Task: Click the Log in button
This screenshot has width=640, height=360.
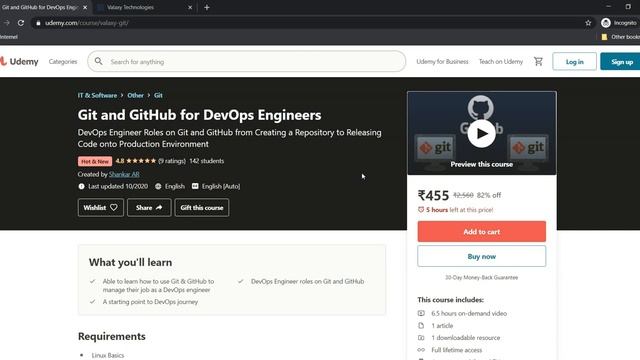Action: coord(574,62)
